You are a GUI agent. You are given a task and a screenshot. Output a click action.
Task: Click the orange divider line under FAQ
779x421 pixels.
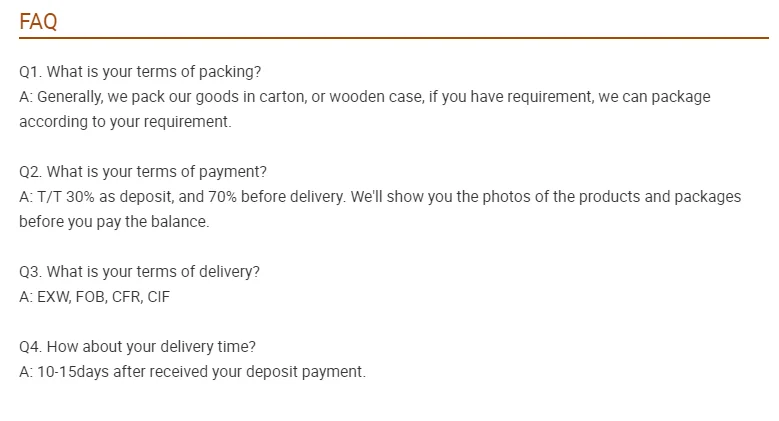pos(394,37)
